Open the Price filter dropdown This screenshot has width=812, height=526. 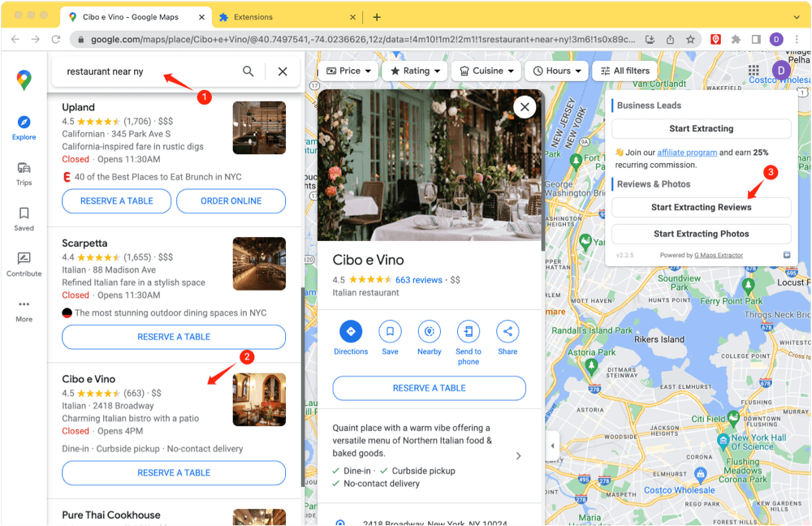click(348, 71)
